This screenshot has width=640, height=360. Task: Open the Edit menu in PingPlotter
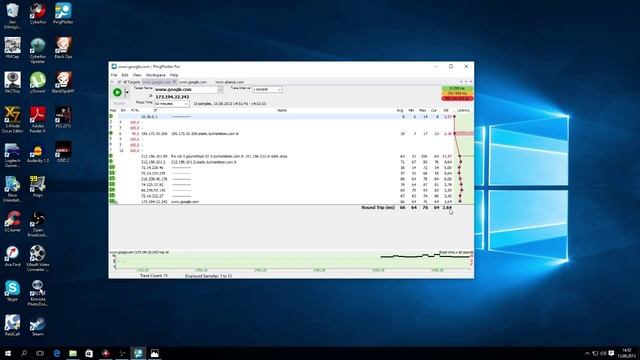tap(125, 75)
